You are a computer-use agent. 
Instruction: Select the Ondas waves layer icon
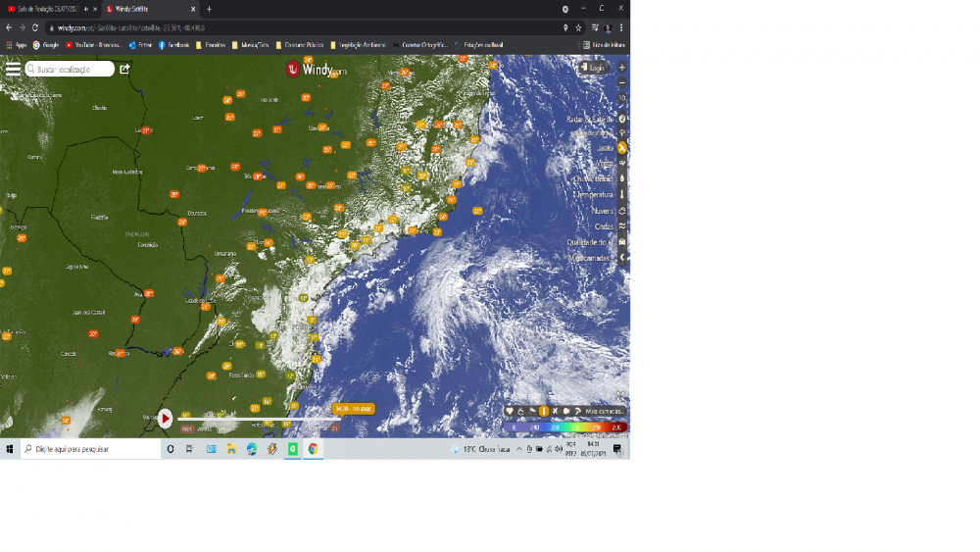pyautogui.click(x=622, y=226)
